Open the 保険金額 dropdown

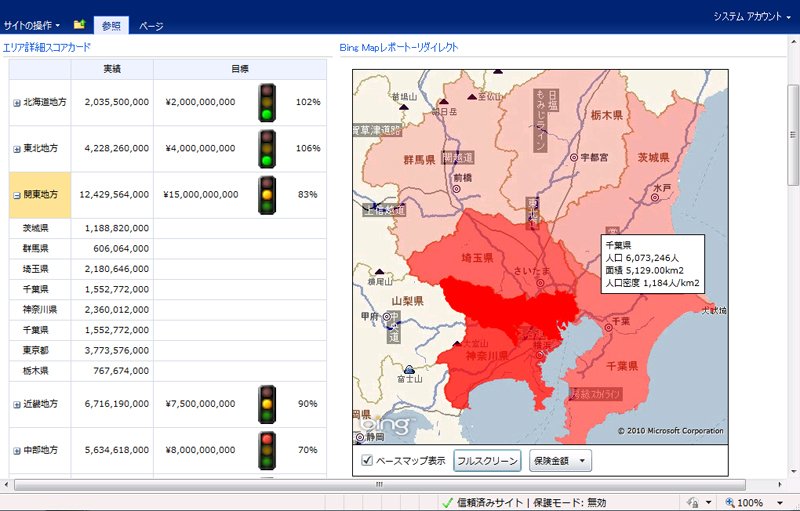(x=560, y=461)
